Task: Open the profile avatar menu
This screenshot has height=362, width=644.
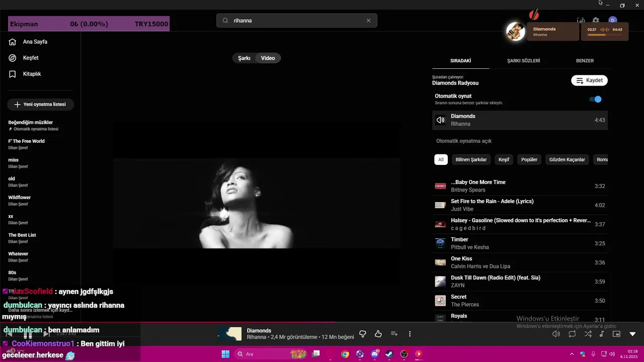Action: click(x=612, y=21)
